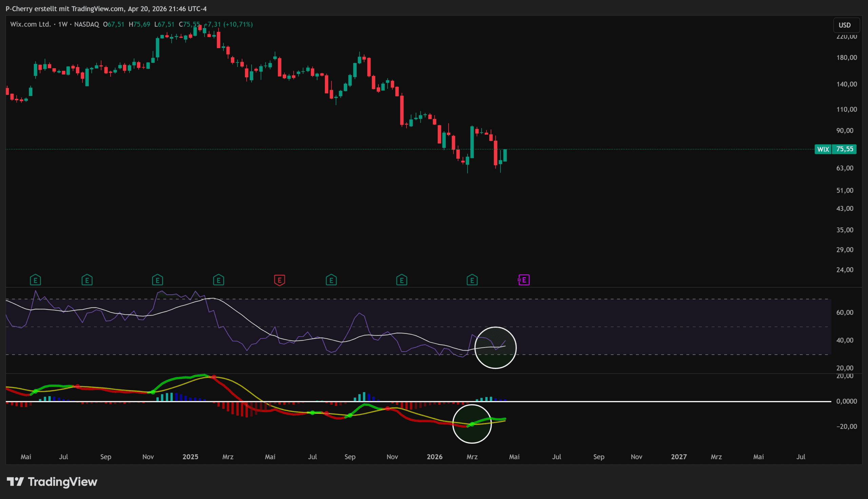Click the earnings marker between Jul and Sep 2025
868x499 pixels.
point(331,280)
